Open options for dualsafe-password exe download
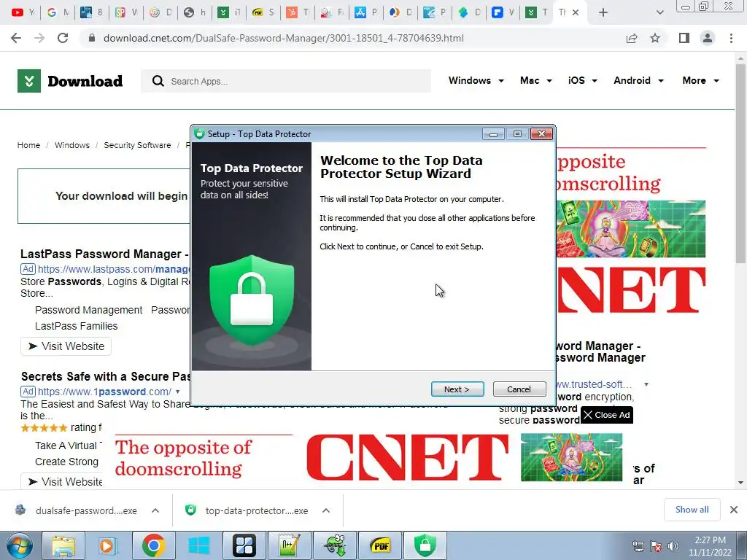This screenshot has width=747, height=560. tap(155, 510)
